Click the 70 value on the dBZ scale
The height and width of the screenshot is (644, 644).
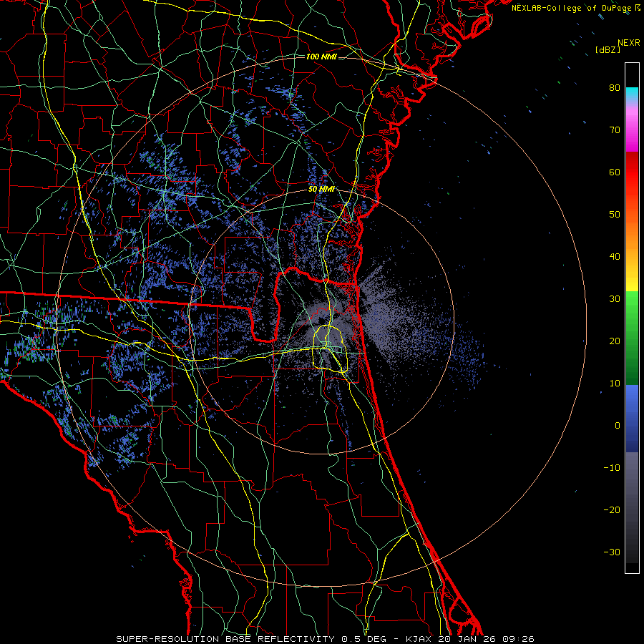[615, 130]
